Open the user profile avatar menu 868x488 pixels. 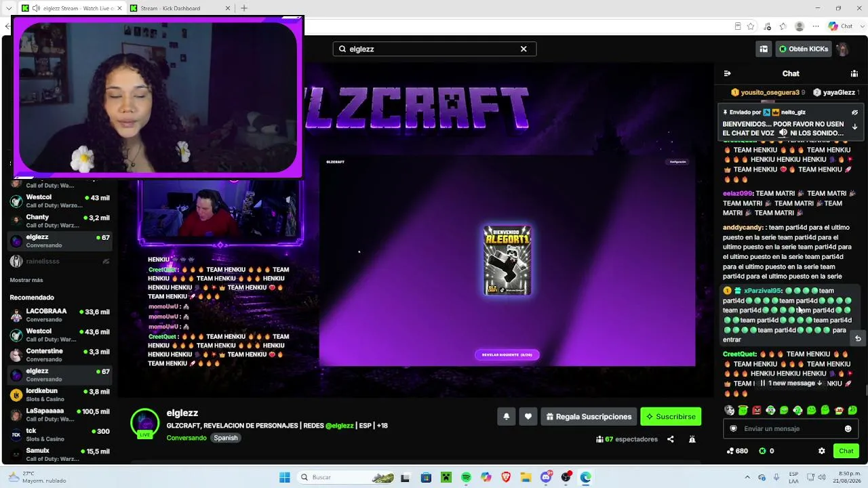(842, 49)
